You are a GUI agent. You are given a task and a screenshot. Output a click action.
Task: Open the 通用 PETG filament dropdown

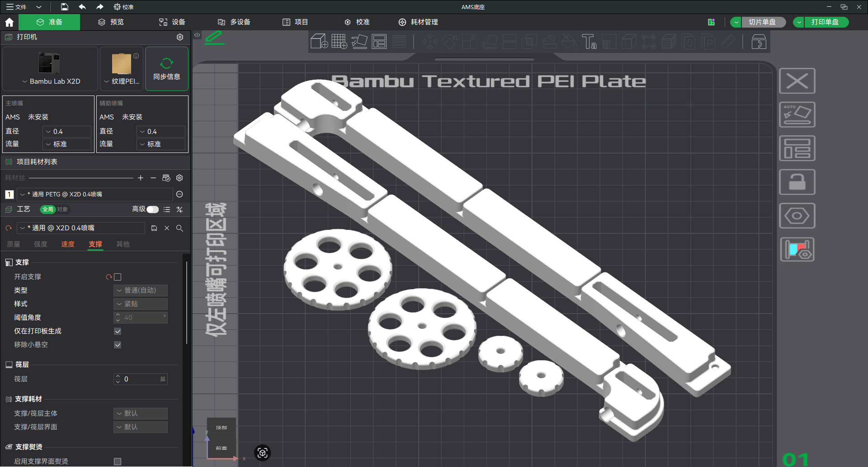[95, 194]
